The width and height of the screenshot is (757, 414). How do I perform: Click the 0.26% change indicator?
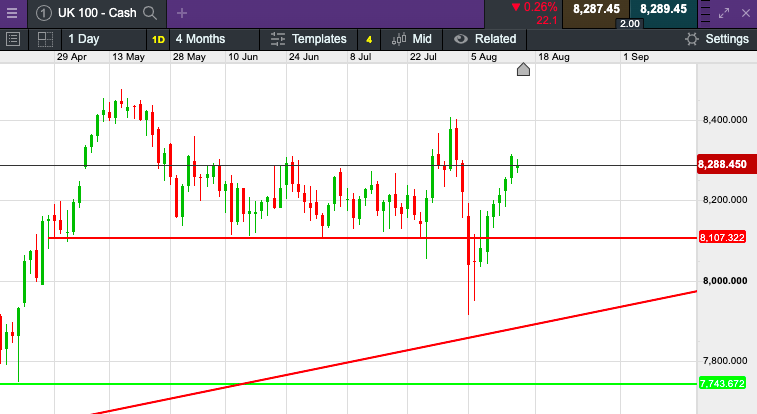(x=534, y=7)
